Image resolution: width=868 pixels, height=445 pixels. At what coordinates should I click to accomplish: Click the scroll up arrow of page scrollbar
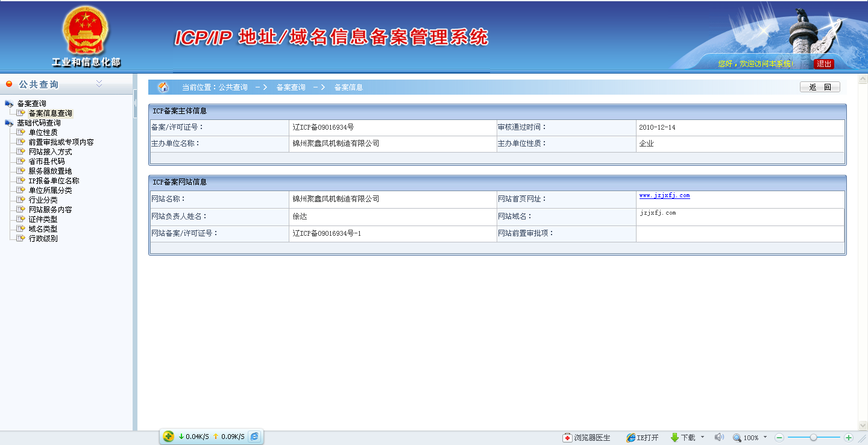pyautogui.click(x=863, y=79)
